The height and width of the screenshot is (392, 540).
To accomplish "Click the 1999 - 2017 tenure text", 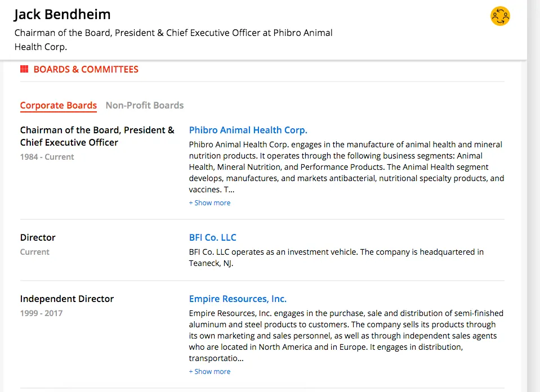I will tap(41, 313).
